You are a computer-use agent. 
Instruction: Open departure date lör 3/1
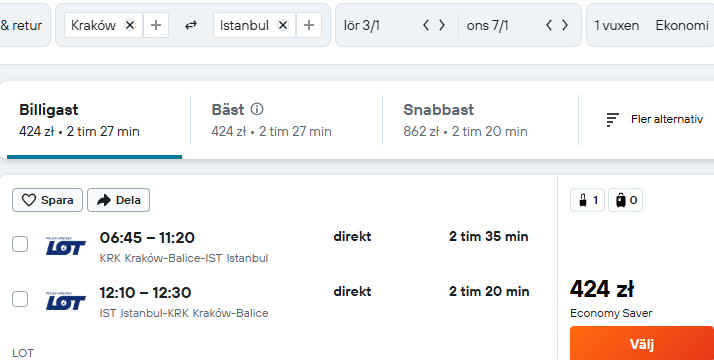tap(362, 25)
